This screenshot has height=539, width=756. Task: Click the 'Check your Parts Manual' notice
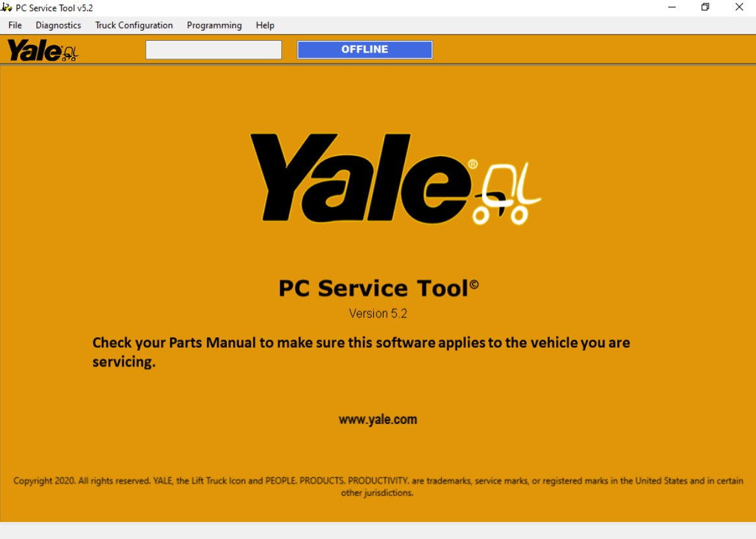[x=361, y=352]
